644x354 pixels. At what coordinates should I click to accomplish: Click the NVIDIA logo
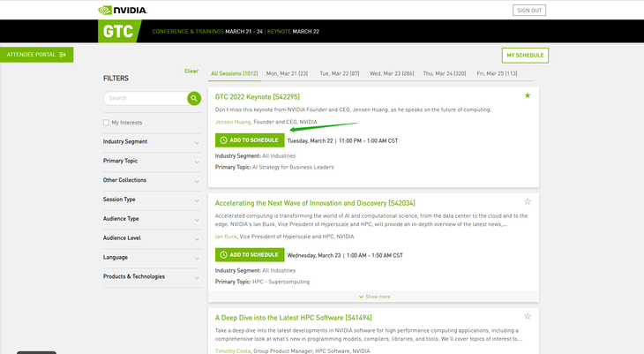pos(123,10)
